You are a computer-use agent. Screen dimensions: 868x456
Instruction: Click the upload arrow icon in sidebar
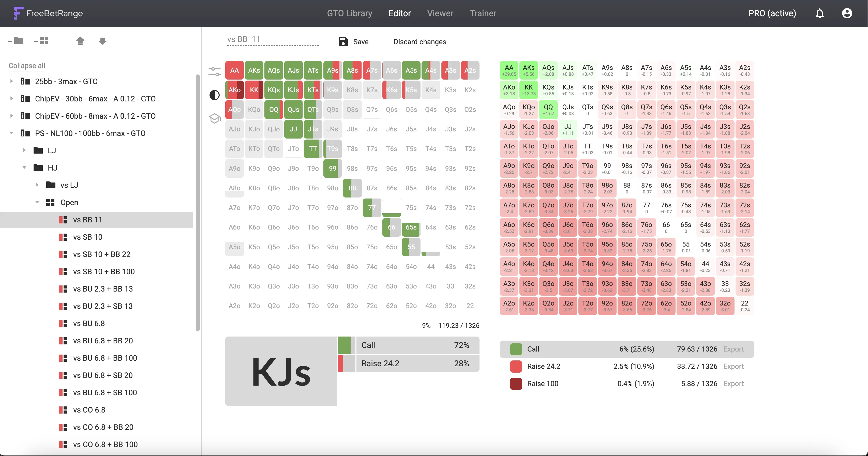pyautogui.click(x=80, y=41)
